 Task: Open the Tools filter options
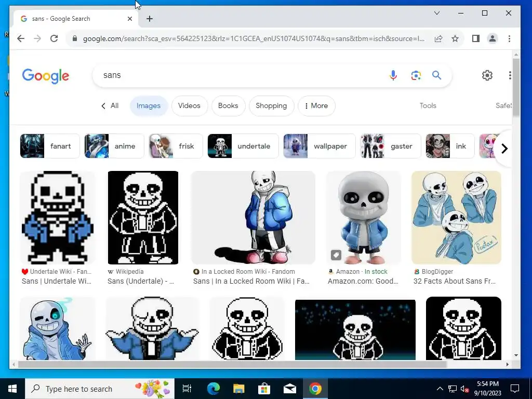pyautogui.click(x=428, y=106)
